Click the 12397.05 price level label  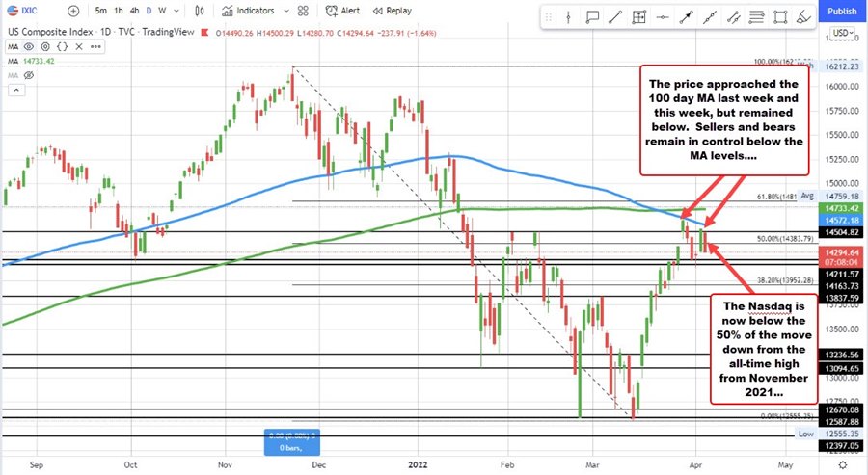click(x=842, y=446)
